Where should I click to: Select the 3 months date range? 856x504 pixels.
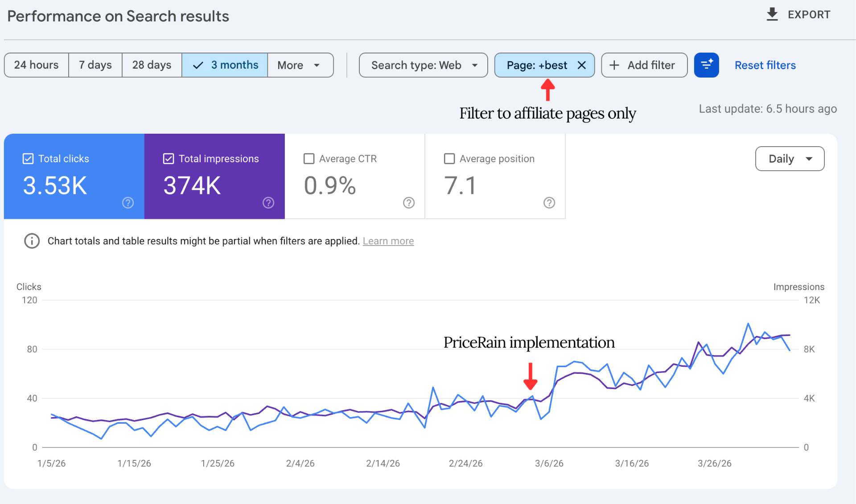[225, 65]
